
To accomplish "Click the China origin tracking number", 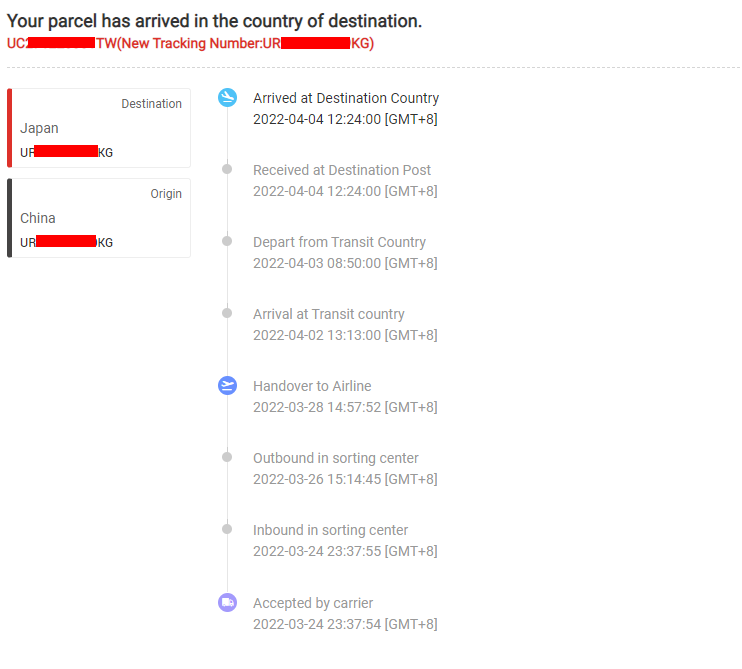I will click(x=66, y=242).
